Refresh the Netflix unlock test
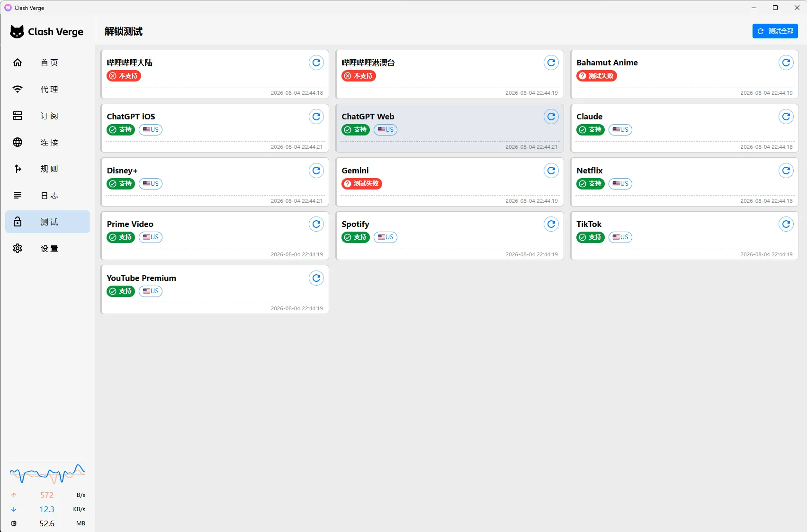The height and width of the screenshot is (532, 807). coord(786,171)
